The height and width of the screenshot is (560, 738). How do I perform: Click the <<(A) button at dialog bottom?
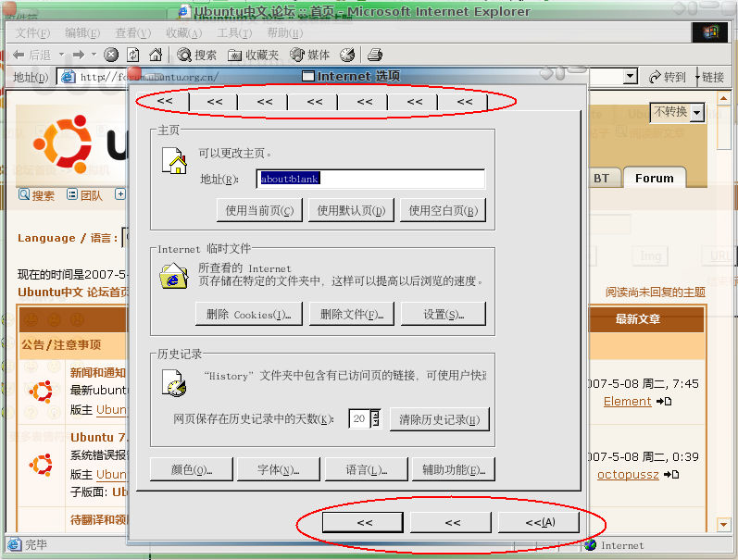pyautogui.click(x=540, y=522)
